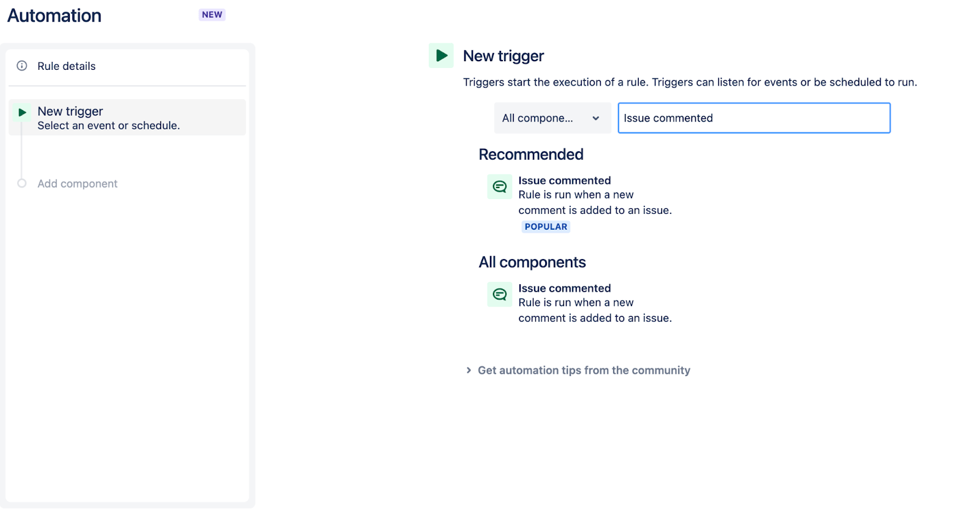Open Get automation tips from the community
The height and width of the screenshot is (525, 980).
pyautogui.click(x=584, y=370)
